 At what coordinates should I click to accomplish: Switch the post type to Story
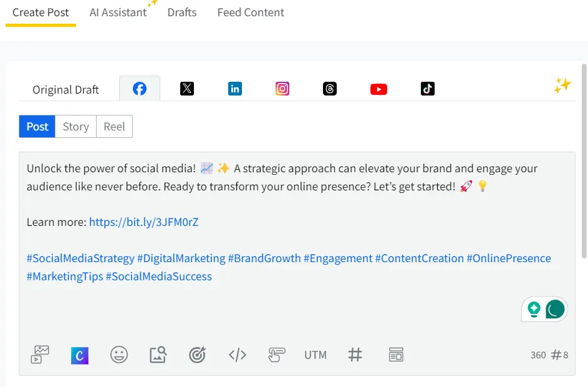tap(75, 126)
